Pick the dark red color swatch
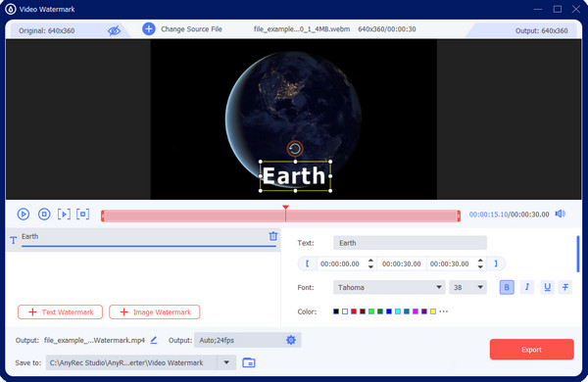Viewport: 588px width, 382px height. pos(363,311)
